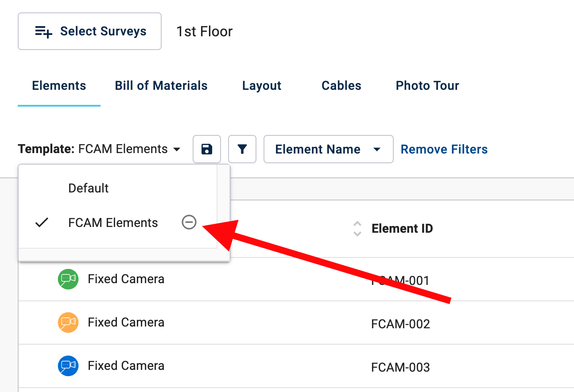Sort by Element ID column arrows
The height and width of the screenshot is (392, 574).
tap(357, 229)
